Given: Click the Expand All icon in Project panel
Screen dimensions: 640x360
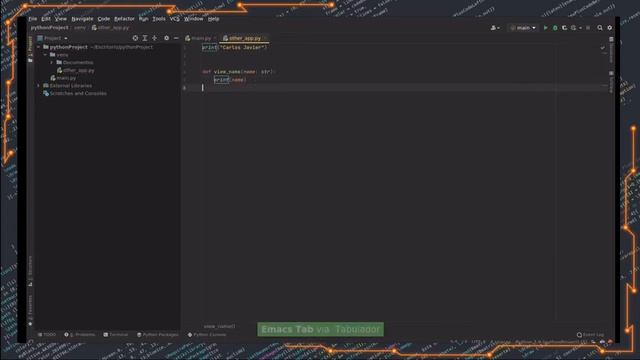Looking at the screenshot, I should pos(144,38).
